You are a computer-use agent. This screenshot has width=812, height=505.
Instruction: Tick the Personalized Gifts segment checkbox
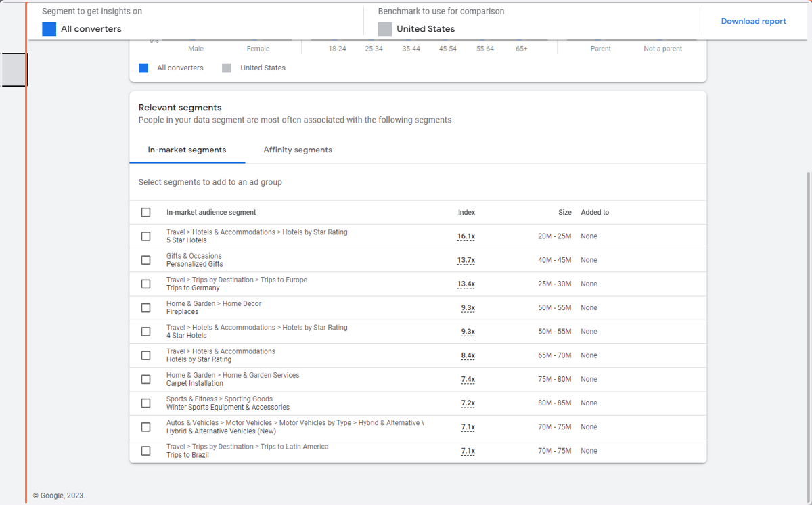click(145, 260)
